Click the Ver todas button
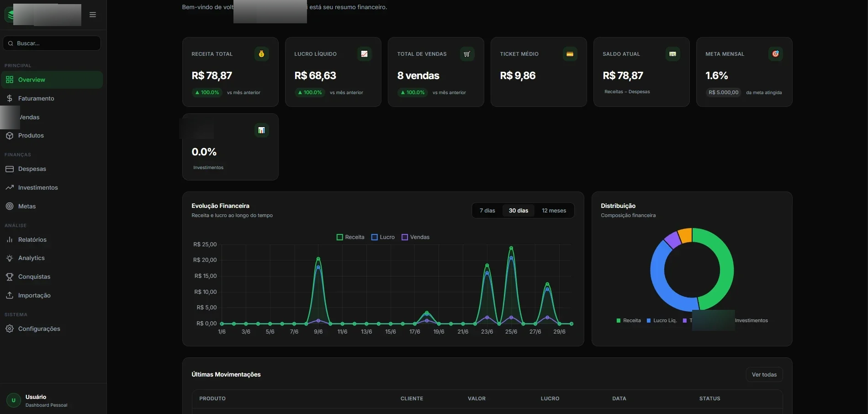Screen dimensions: 868x414 [764, 375]
